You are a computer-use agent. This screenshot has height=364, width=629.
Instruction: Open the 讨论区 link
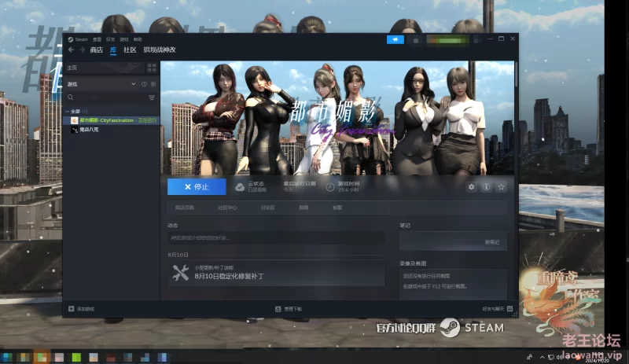coord(267,208)
